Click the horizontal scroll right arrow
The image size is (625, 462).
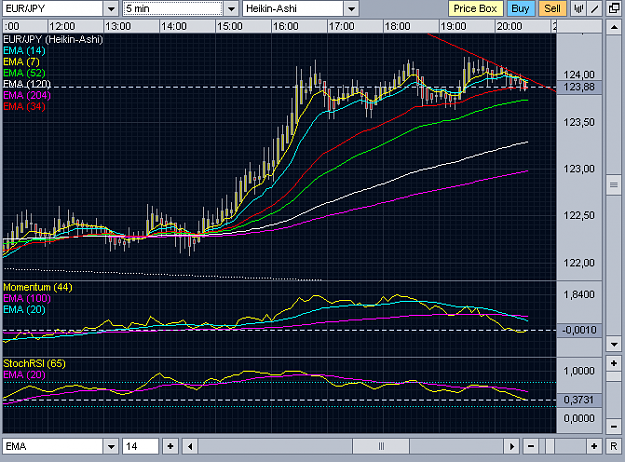(x=511, y=446)
